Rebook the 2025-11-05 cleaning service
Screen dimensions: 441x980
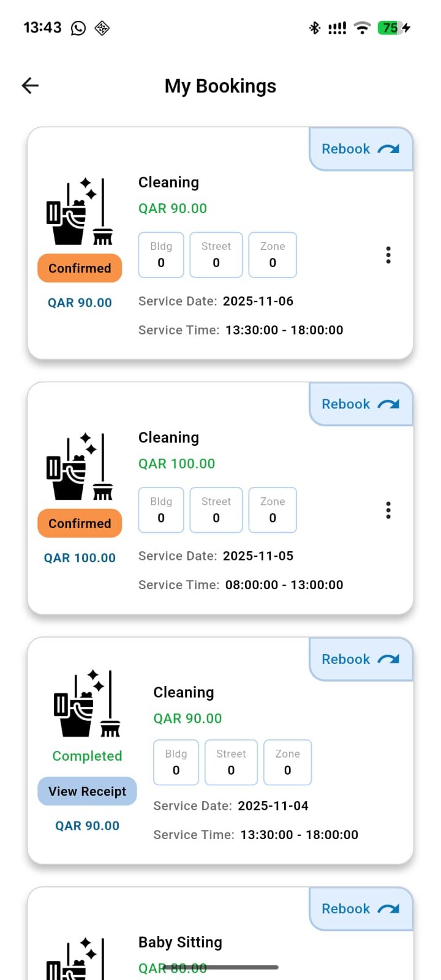point(360,404)
